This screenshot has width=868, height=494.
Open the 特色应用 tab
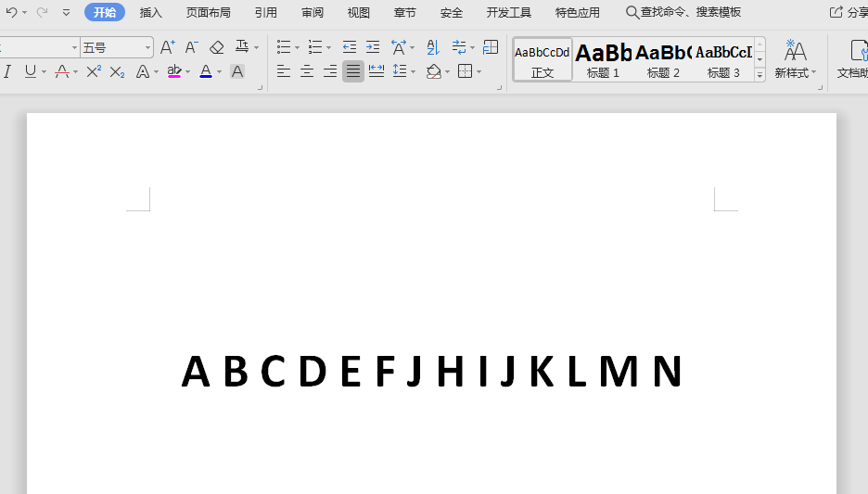578,12
